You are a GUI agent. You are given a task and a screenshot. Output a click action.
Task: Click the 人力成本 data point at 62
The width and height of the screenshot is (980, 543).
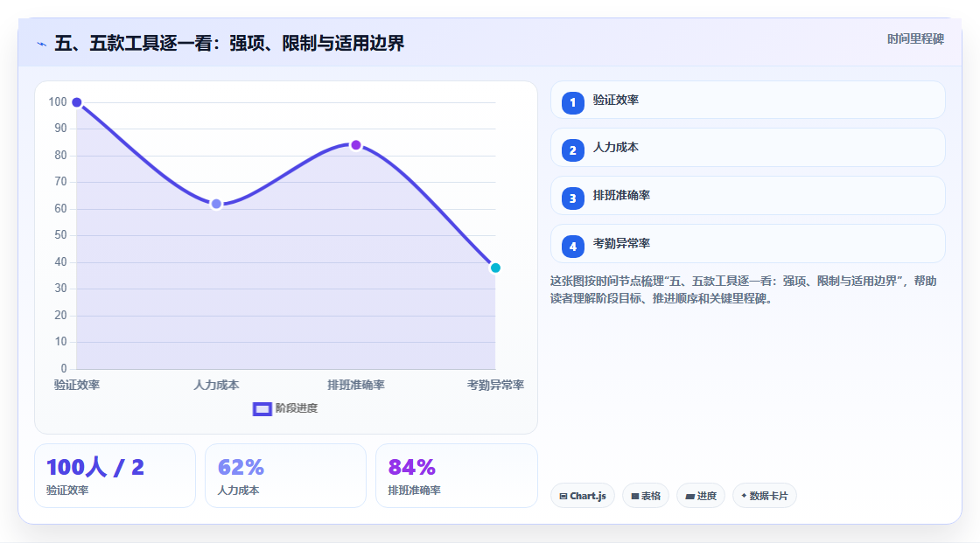click(216, 204)
